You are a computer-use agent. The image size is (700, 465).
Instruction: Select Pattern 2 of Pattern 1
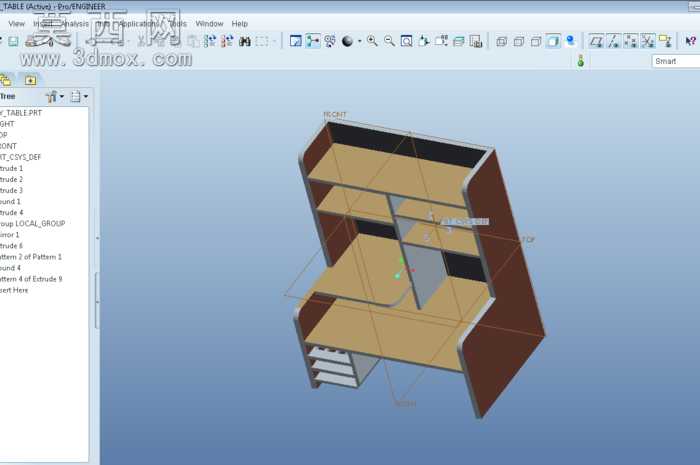pos(31,257)
